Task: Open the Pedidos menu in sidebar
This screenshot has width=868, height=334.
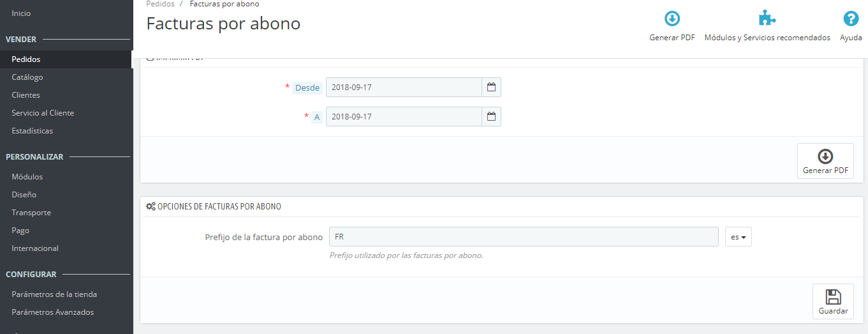Action: coord(26,59)
